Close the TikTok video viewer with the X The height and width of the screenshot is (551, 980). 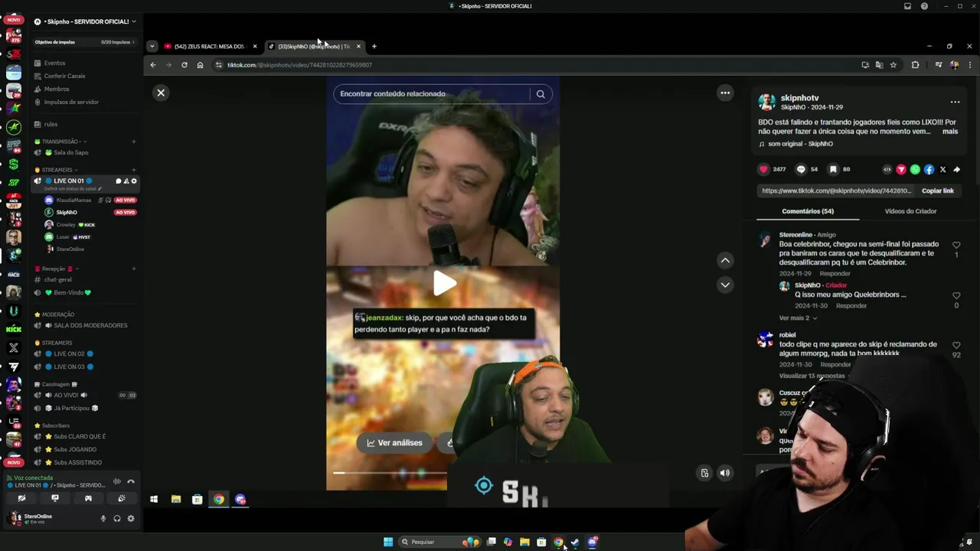[161, 93]
